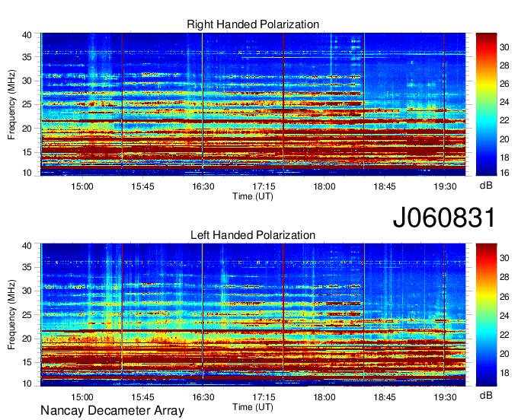Click the 15 MHz tick of Left Handed plot

[x=27, y=362]
